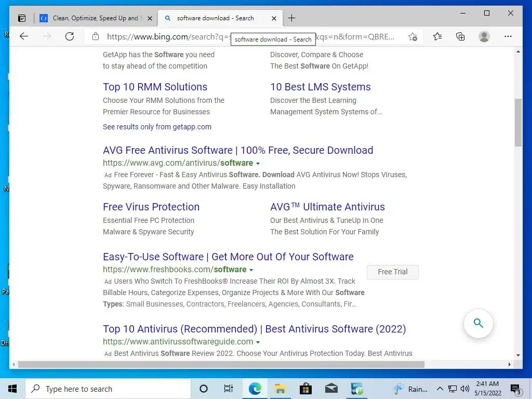Open Task View on the taskbar

click(x=229, y=389)
